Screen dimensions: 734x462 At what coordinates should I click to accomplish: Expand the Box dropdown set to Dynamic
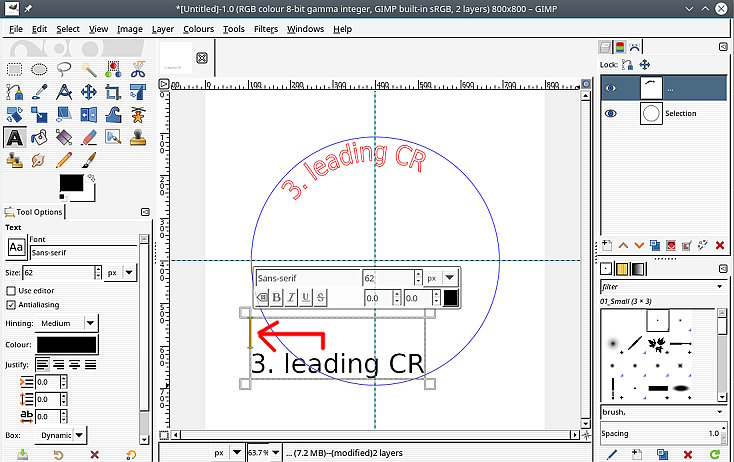coord(61,435)
